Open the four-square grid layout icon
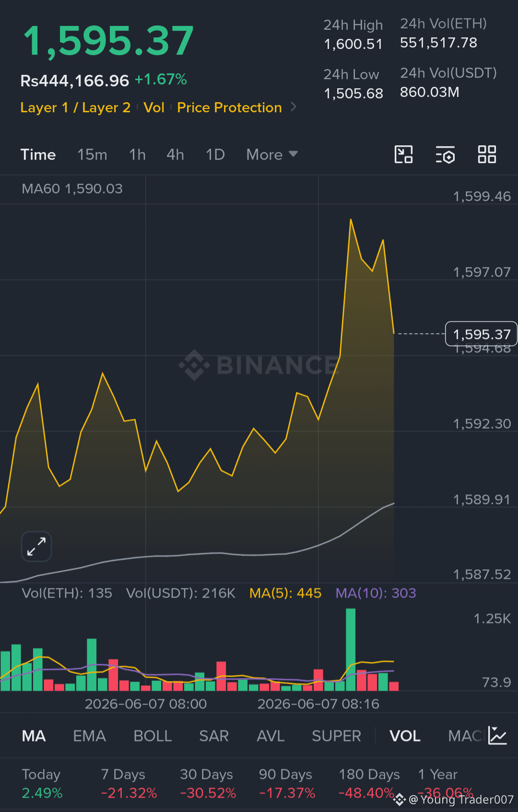This screenshot has height=812, width=518. pos(487,154)
